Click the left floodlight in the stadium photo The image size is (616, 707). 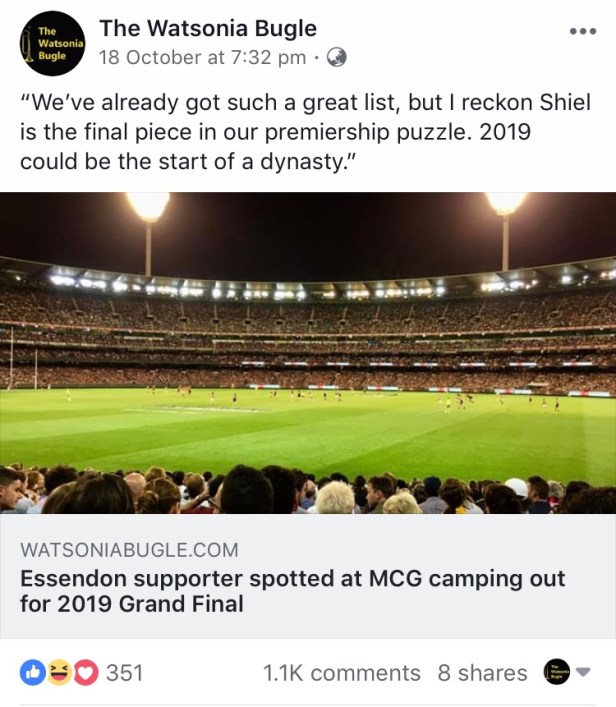[x=148, y=205]
